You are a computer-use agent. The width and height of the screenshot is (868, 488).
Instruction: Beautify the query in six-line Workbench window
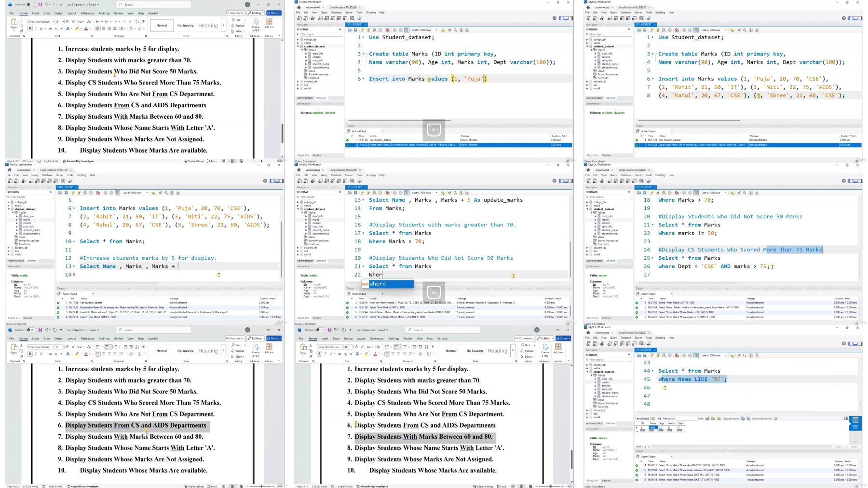449,30
